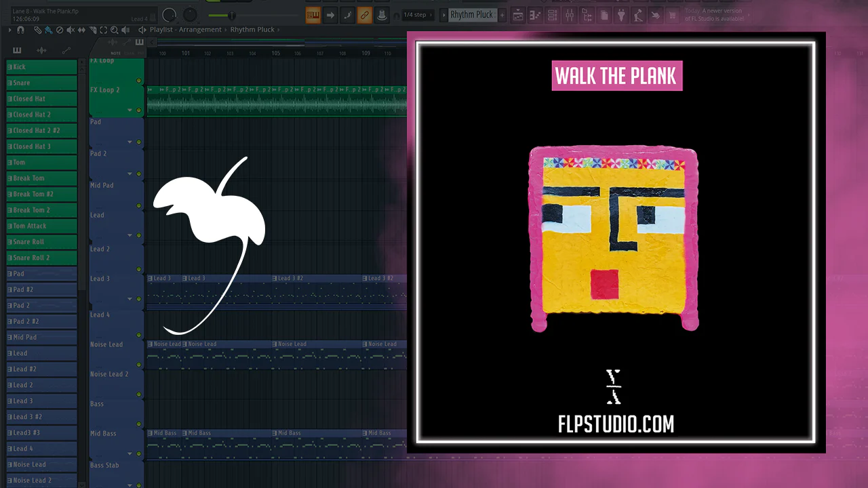Click bar 105 on the timeline ruler
Image resolution: width=868 pixels, height=488 pixels.
(276, 53)
